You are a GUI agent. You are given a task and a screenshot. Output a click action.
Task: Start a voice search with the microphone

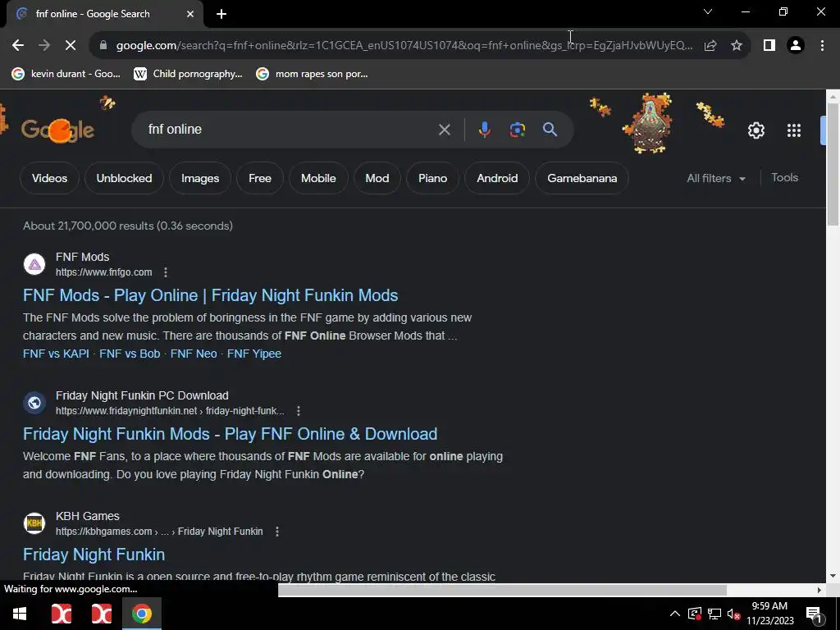tap(484, 130)
